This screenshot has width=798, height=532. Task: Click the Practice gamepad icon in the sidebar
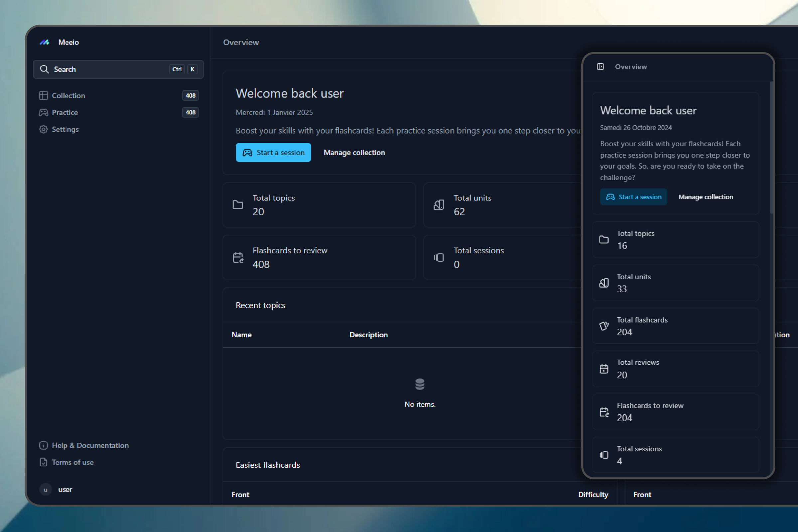tap(43, 113)
